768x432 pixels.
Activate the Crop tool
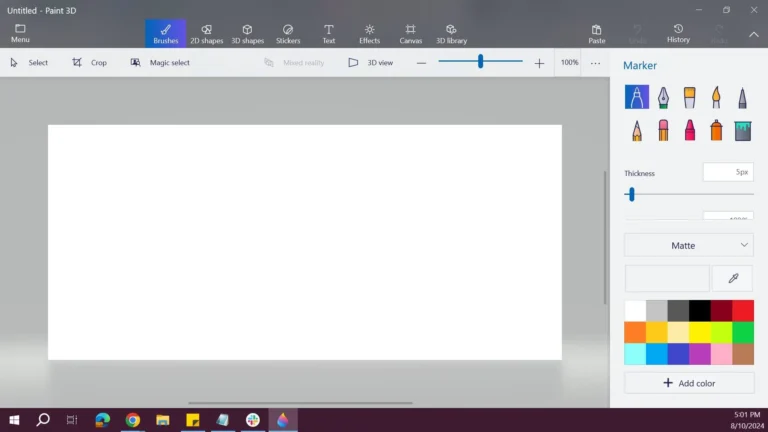point(90,63)
